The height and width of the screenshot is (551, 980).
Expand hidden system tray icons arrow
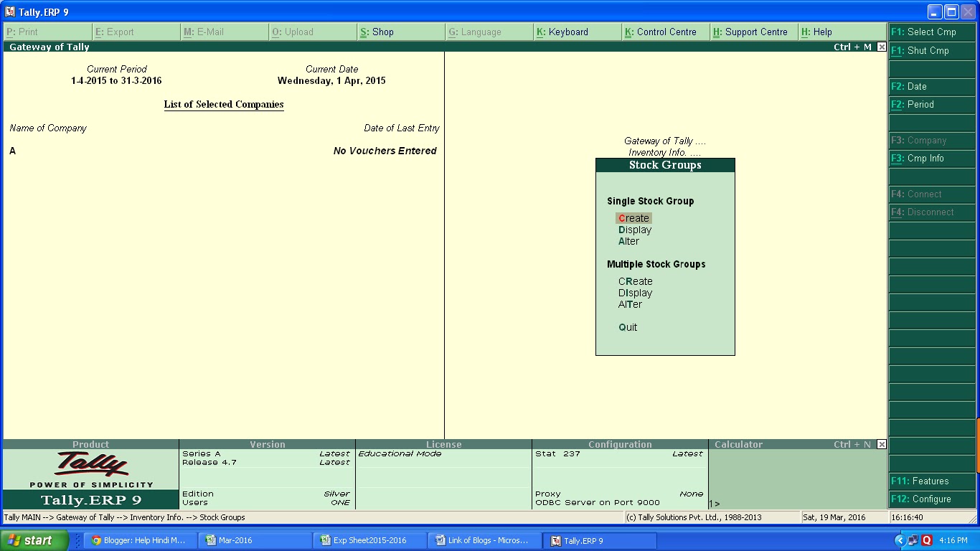(x=900, y=540)
